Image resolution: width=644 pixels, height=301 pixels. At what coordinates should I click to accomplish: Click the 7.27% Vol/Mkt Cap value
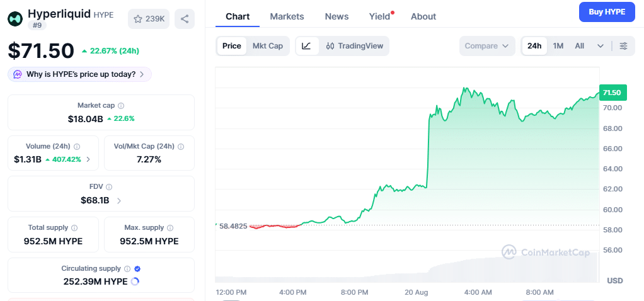pyautogui.click(x=149, y=159)
